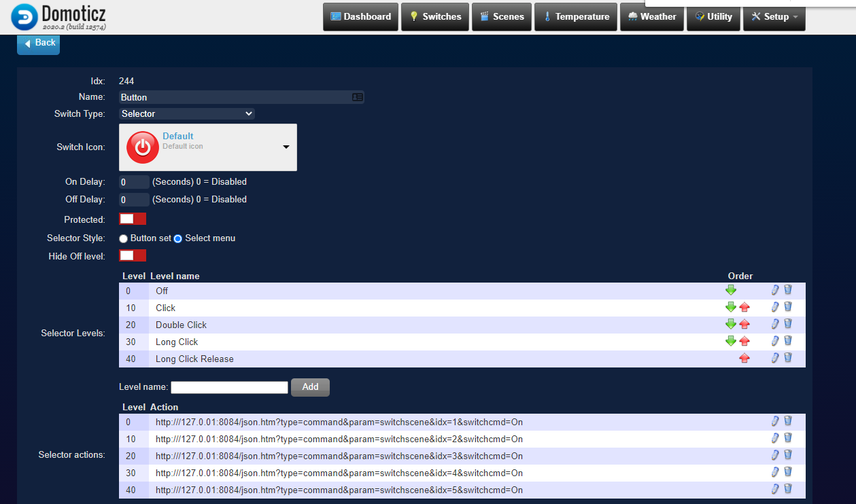This screenshot has width=856, height=504.
Task: Edit the level 30 action
Action: 775,471
